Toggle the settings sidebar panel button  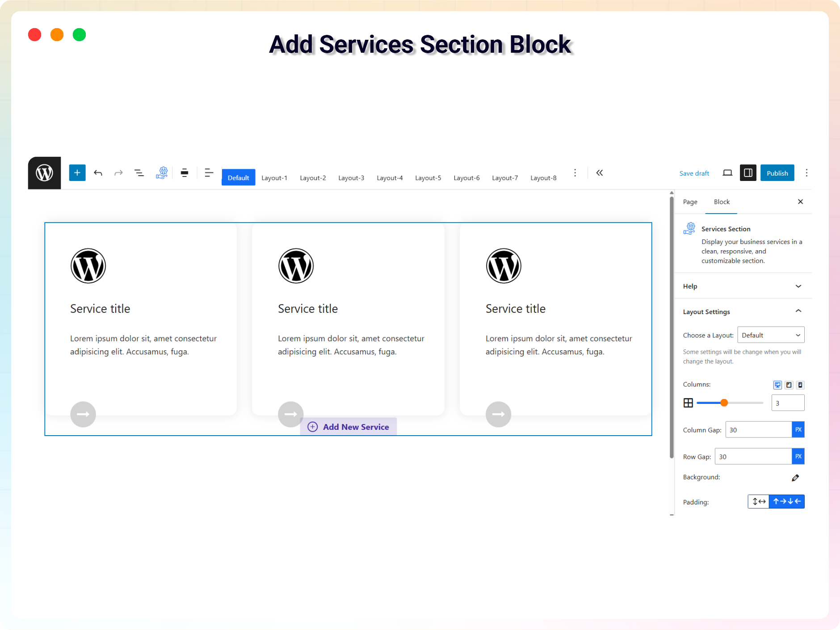click(x=748, y=173)
